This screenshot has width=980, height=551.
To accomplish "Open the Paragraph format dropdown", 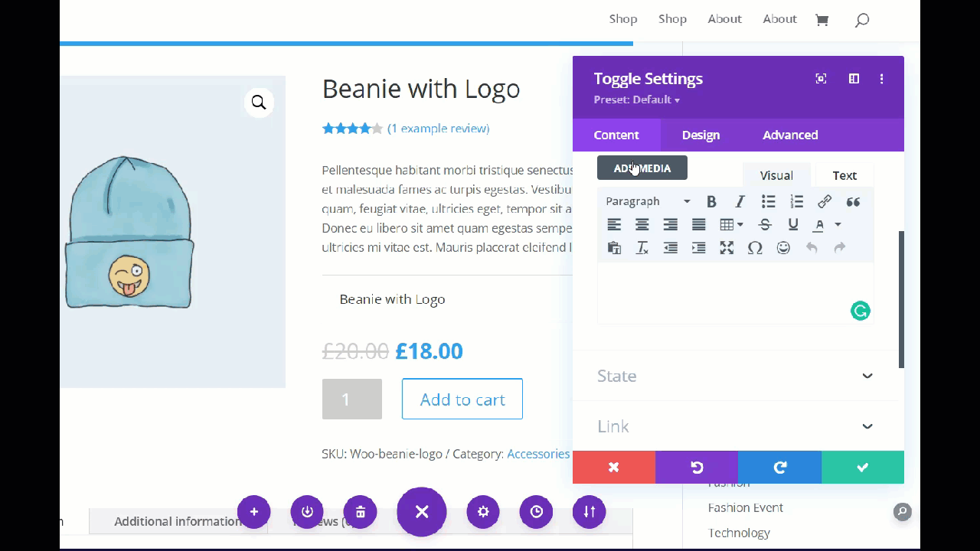I will (648, 201).
